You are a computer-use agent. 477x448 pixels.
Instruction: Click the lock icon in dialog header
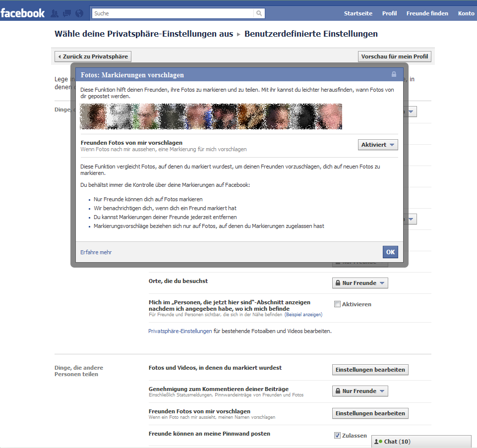point(394,74)
